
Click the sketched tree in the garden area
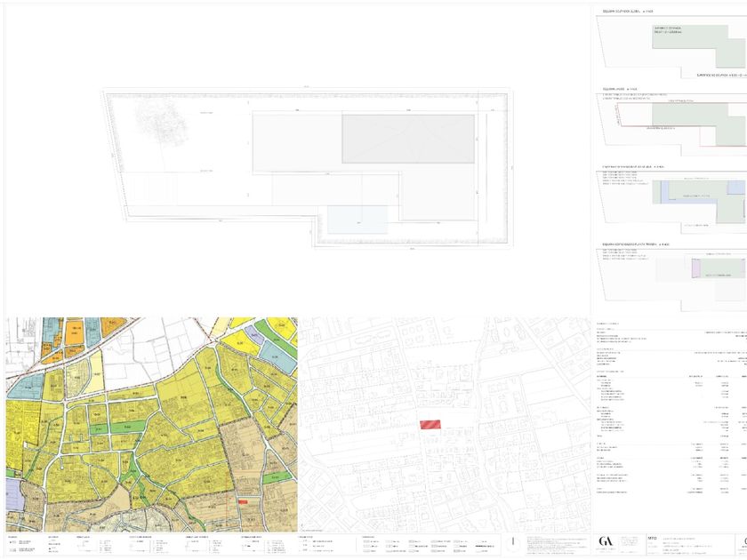[x=161, y=121]
